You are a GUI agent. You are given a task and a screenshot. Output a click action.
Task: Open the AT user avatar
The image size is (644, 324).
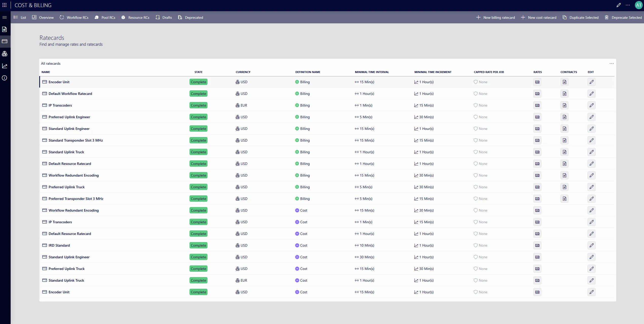point(639,5)
